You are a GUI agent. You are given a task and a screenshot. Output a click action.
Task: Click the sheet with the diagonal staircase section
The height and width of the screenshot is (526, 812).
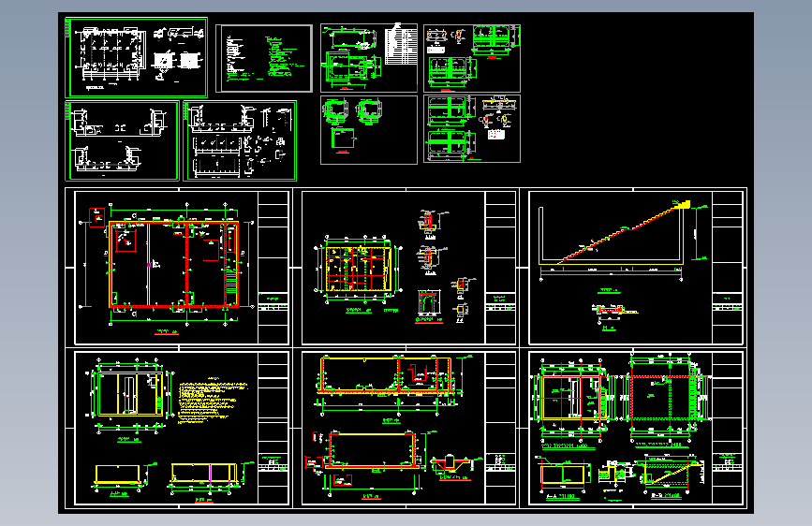point(637,268)
